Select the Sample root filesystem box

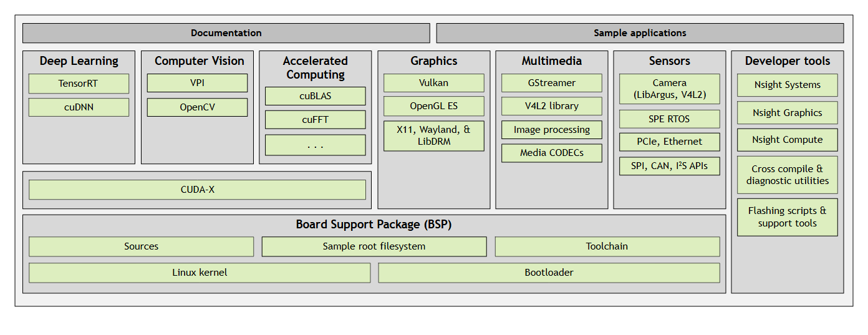pos(374,246)
